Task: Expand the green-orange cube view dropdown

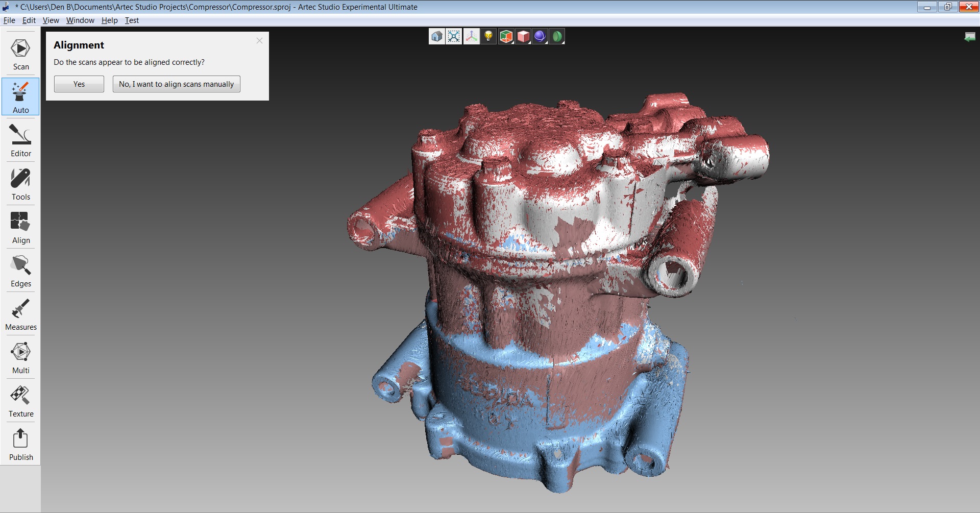Action: [x=506, y=36]
